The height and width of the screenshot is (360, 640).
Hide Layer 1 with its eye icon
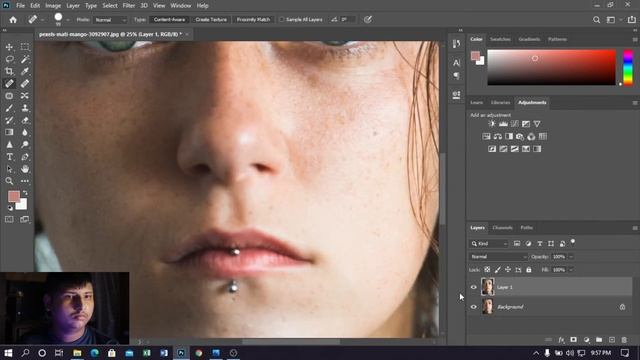tap(473, 287)
